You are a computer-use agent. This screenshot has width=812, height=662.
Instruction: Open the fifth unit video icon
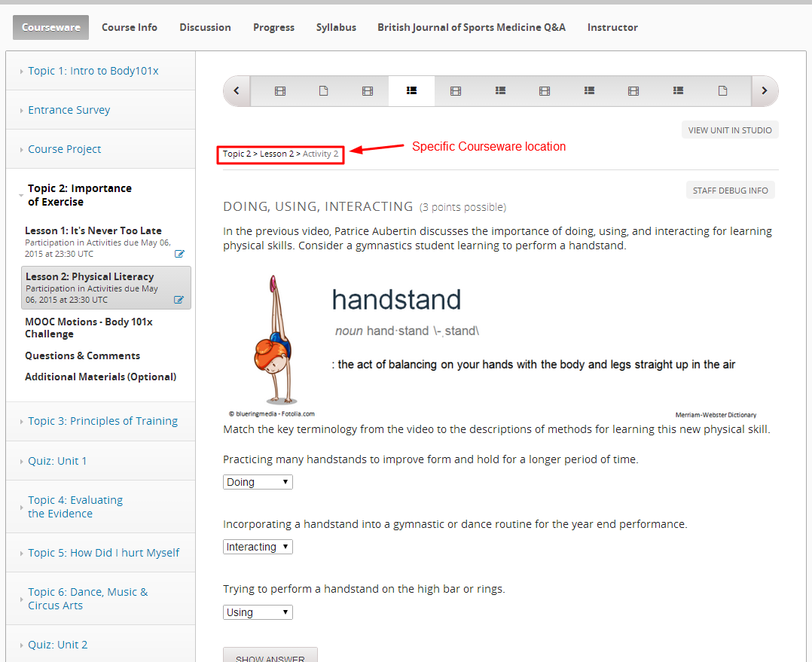pyautogui.click(x=456, y=91)
